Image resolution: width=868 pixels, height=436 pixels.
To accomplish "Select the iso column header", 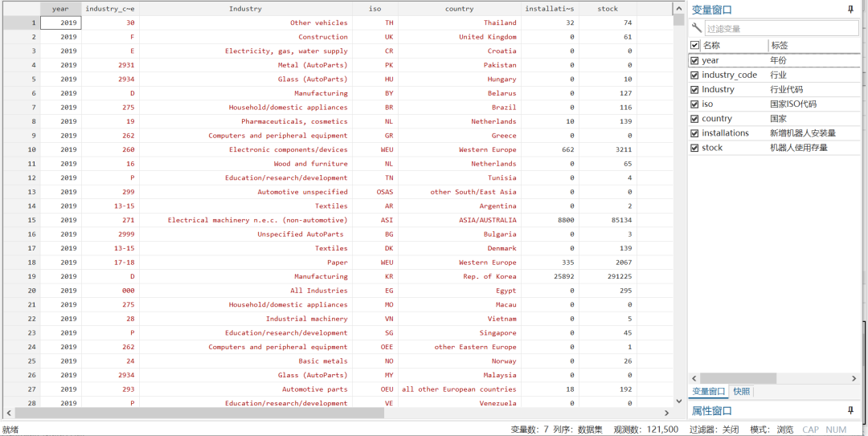I will (x=375, y=9).
